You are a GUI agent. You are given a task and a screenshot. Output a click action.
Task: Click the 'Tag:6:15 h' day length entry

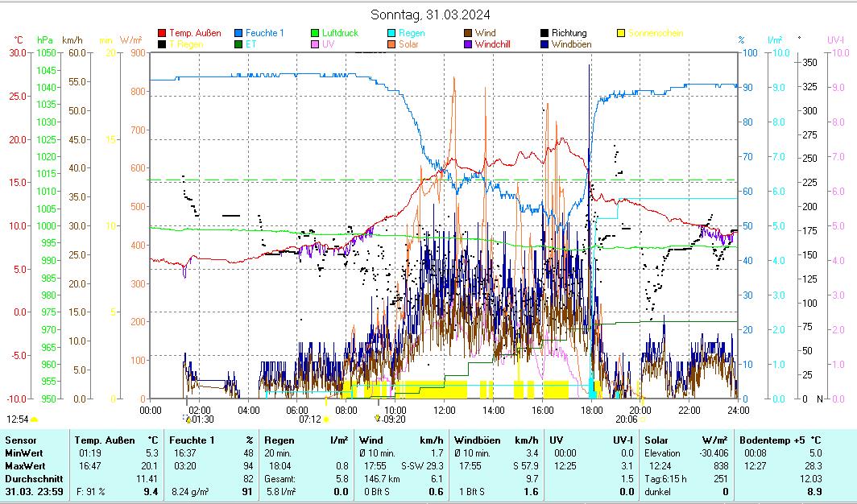(665, 479)
